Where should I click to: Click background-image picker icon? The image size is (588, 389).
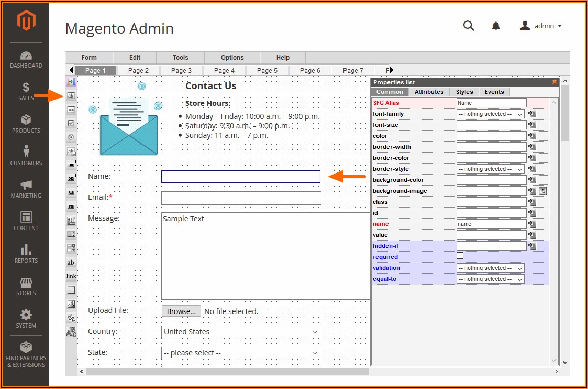[543, 191]
